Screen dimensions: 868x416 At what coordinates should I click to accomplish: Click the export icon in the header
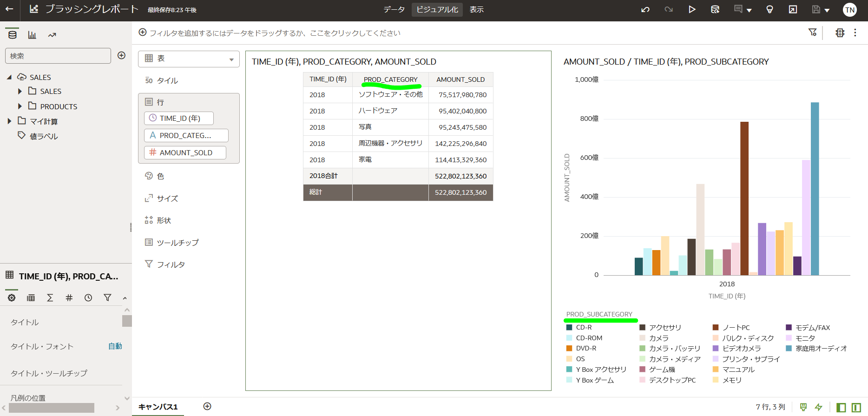click(793, 9)
